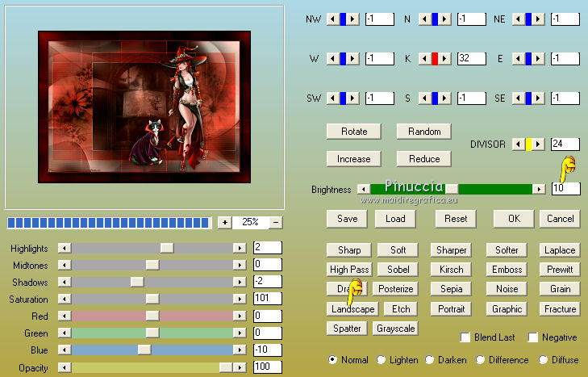Viewport: 588px width, 377px height.
Task: Click the NW left arrow stepper
Action: [x=332, y=19]
